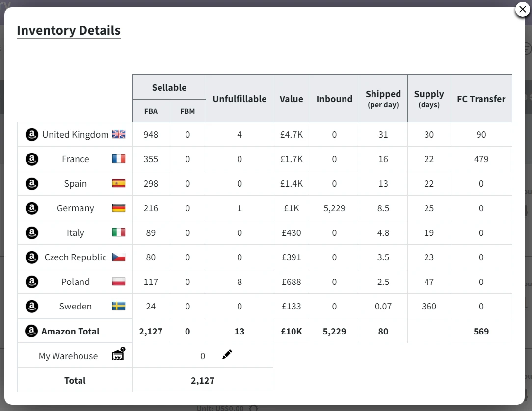Click the France flag icon
This screenshot has width=532, height=411.
click(119, 159)
